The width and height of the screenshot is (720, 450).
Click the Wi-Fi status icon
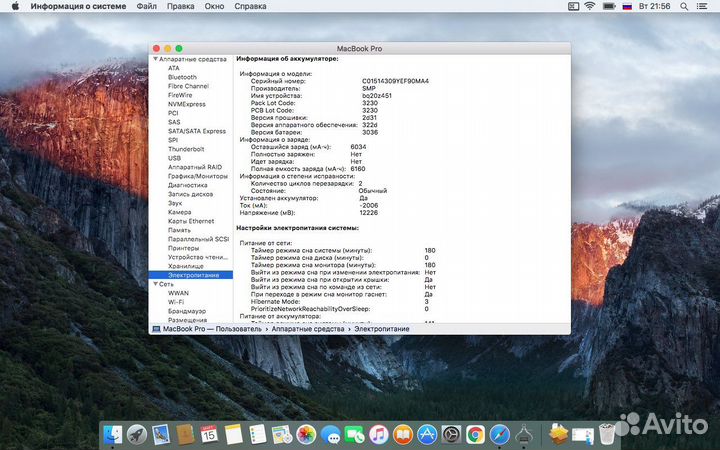[590, 6]
